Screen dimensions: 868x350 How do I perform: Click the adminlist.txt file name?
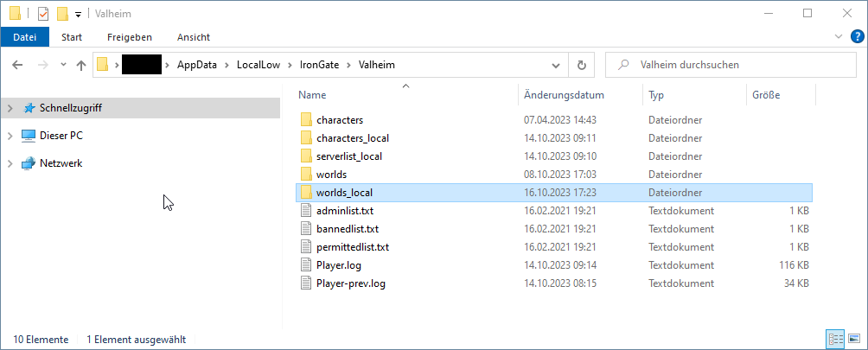pos(346,211)
